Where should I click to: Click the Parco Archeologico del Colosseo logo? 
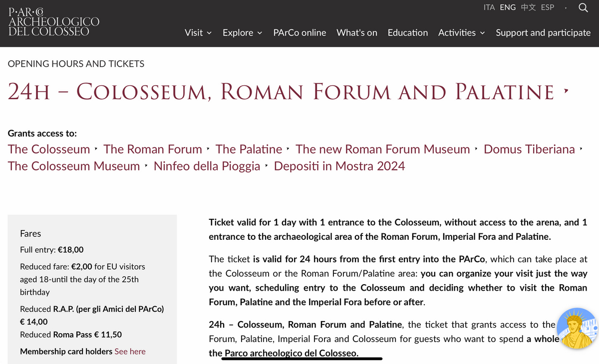click(x=54, y=22)
